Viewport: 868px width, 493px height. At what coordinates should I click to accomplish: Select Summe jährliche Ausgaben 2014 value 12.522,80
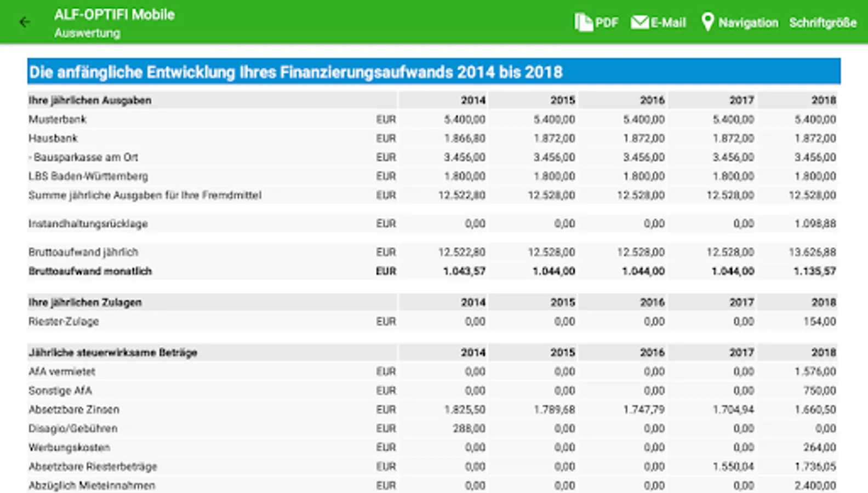462,195
